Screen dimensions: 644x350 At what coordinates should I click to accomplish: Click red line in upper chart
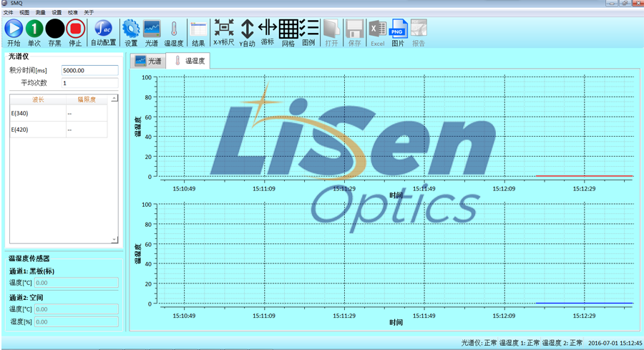pos(584,176)
